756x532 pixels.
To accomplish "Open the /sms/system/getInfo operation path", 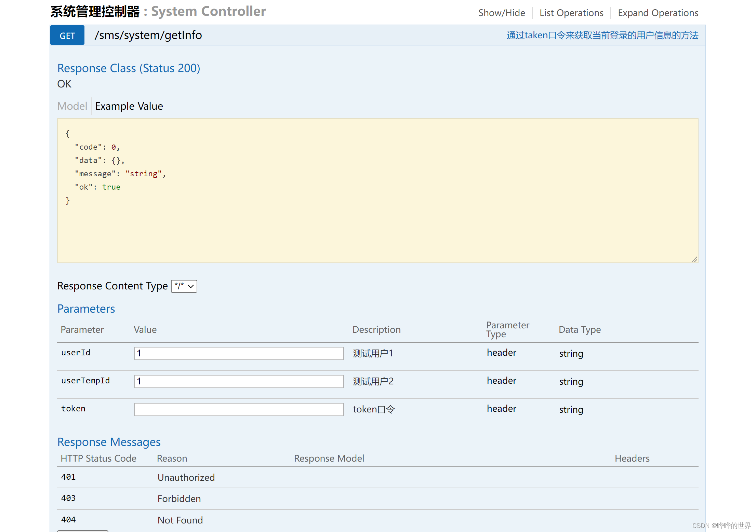I will click(148, 35).
